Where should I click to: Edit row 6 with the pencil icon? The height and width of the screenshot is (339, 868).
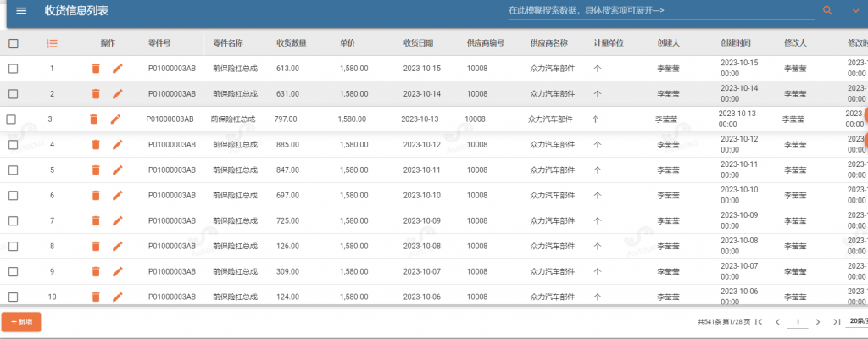[x=117, y=195]
